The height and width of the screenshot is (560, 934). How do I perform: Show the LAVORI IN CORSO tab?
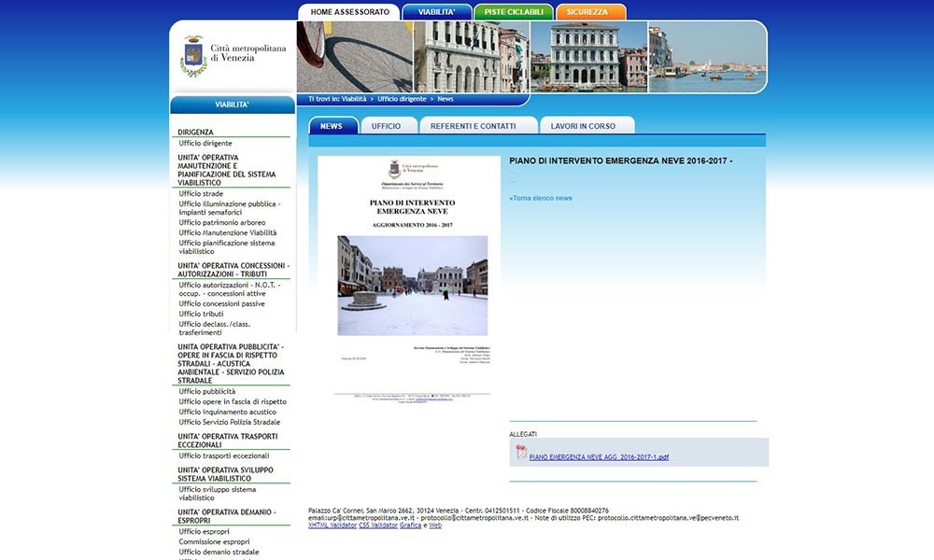[x=587, y=126]
